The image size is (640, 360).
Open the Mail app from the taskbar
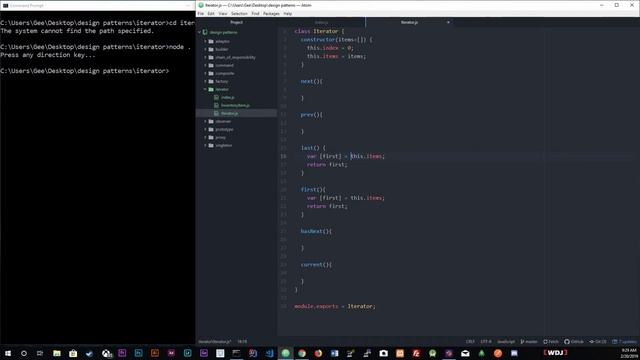465,353
